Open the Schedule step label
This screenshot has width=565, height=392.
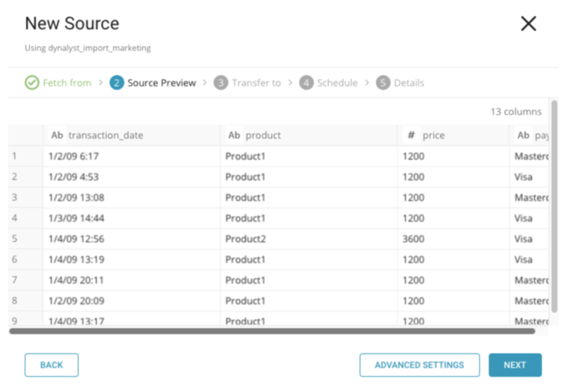[x=337, y=83]
